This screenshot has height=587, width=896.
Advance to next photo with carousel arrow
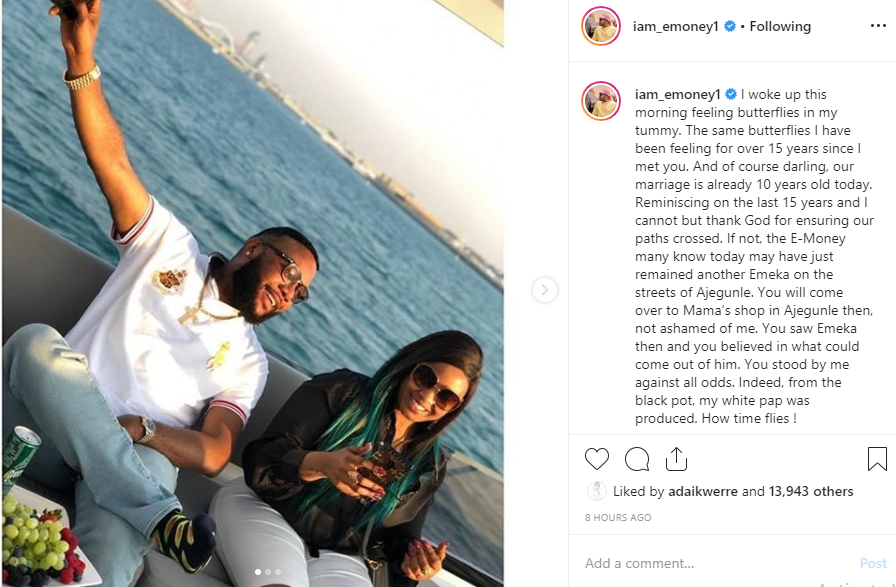tap(545, 290)
